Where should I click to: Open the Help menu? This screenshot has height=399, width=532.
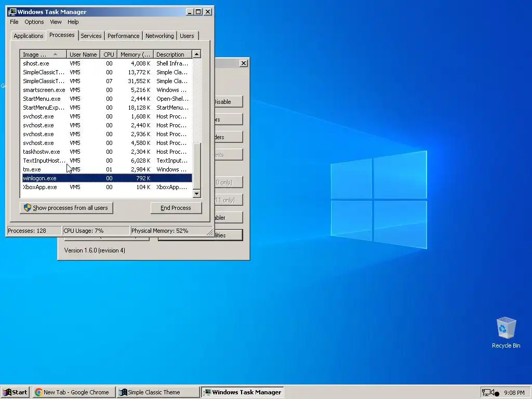coord(73,22)
